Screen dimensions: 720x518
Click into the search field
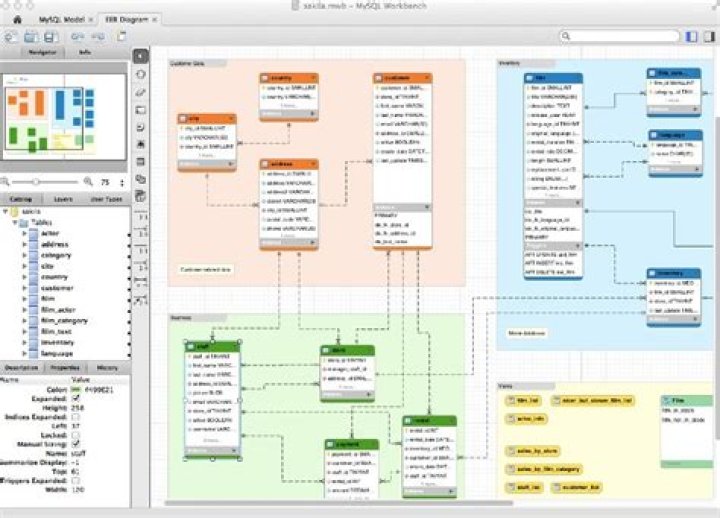click(x=625, y=36)
